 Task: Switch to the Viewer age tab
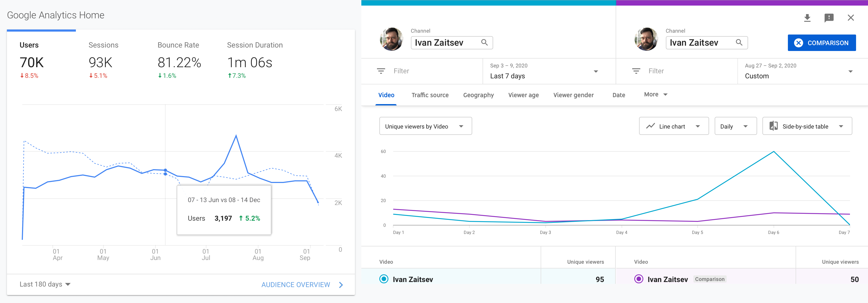pyautogui.click(x=523, y=95)
